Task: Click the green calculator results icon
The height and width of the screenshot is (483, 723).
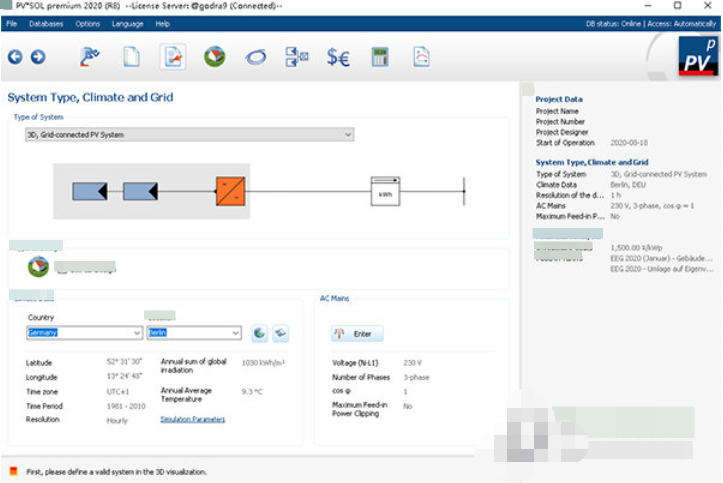Action: 380,57
